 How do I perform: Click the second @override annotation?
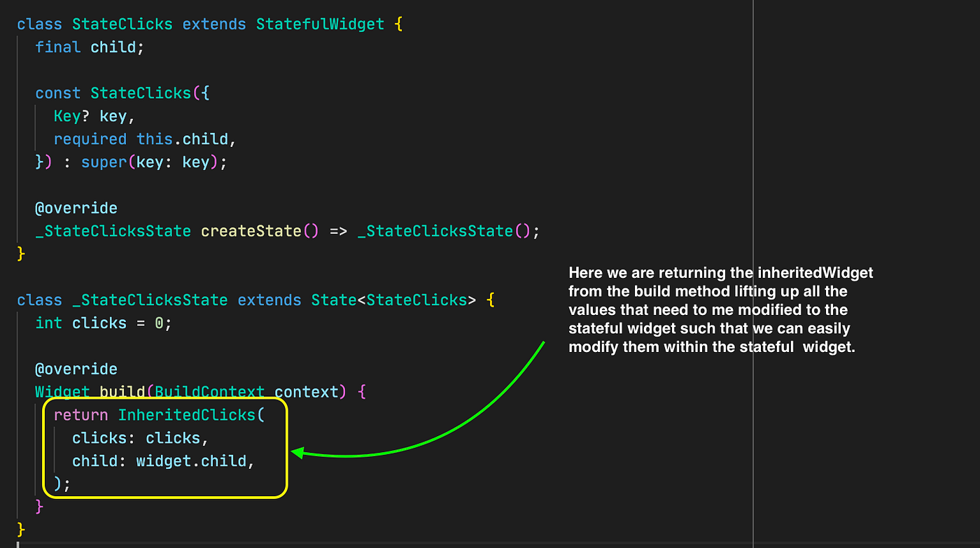point(76,368)
